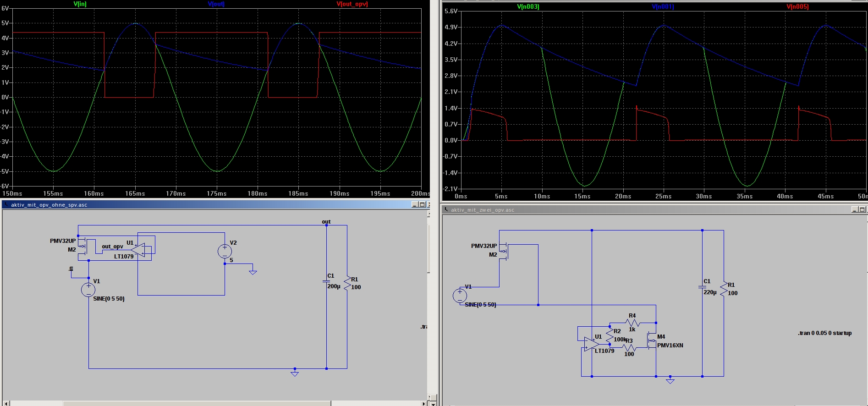This screenshot has height=406, width=868.
Task: Click the right arrow of the horizontal scrollbar
Action: (x=424, y=404)
